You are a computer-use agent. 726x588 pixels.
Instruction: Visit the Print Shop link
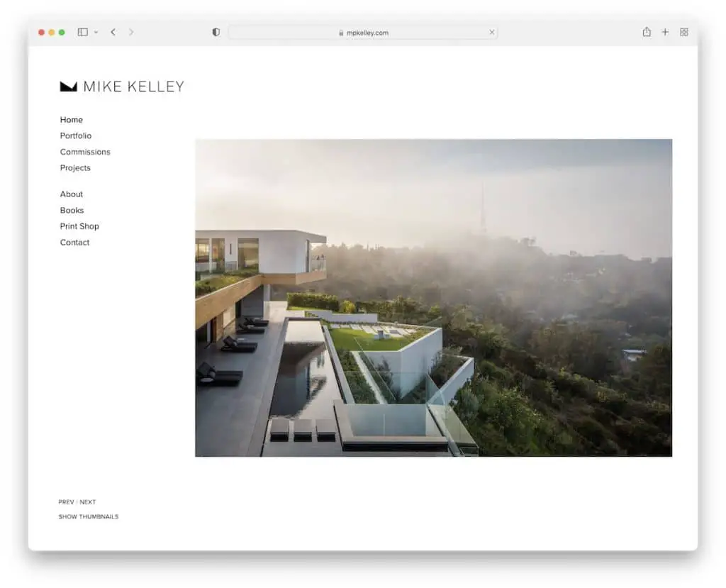79,226
